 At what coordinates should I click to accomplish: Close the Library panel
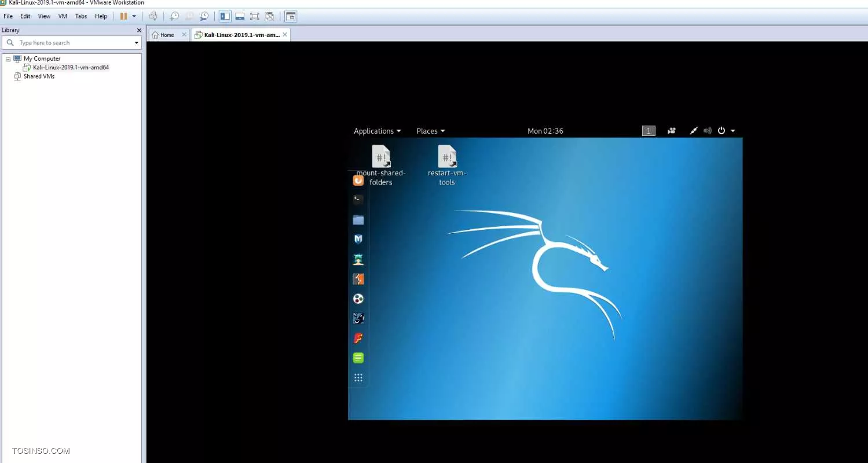tap(139, 30)
